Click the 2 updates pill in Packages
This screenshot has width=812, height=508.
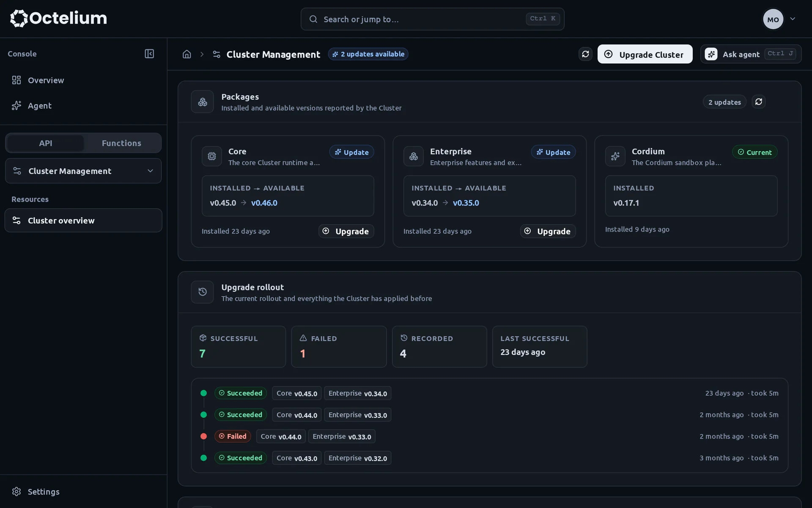(x=724, y=102)
